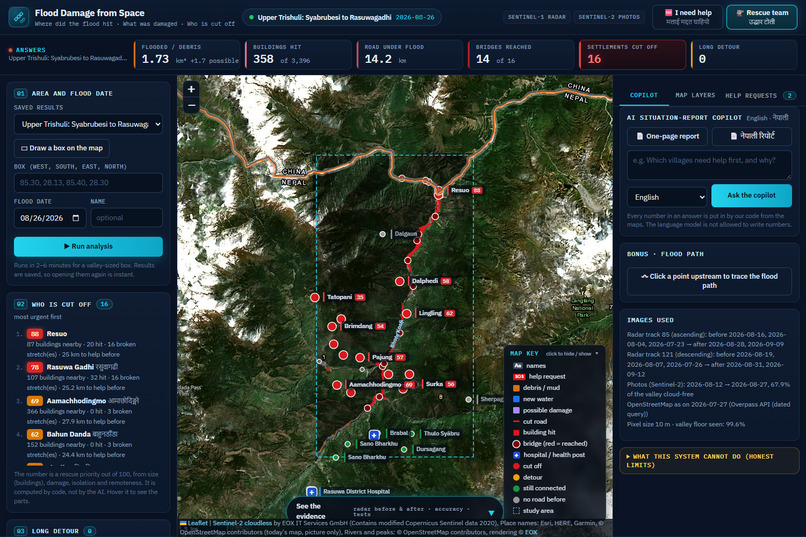Click the Help Requests count badge 2
The image size is (806, 537).
789,96
